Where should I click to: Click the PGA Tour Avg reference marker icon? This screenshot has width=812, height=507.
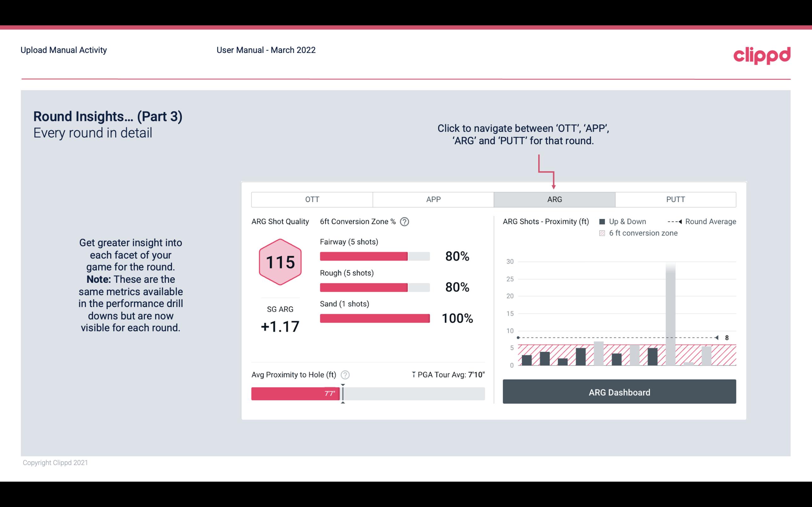tap(414, 374)
